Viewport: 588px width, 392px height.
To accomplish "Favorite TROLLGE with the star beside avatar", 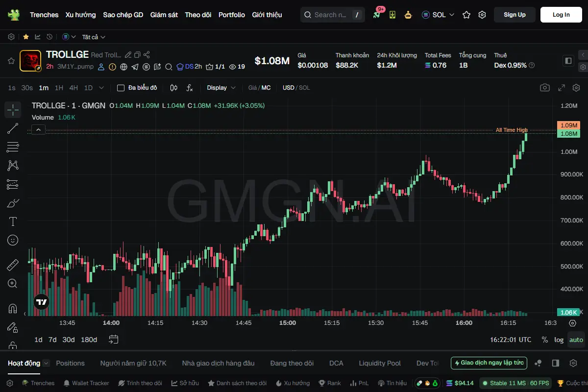I will point(11,61).
